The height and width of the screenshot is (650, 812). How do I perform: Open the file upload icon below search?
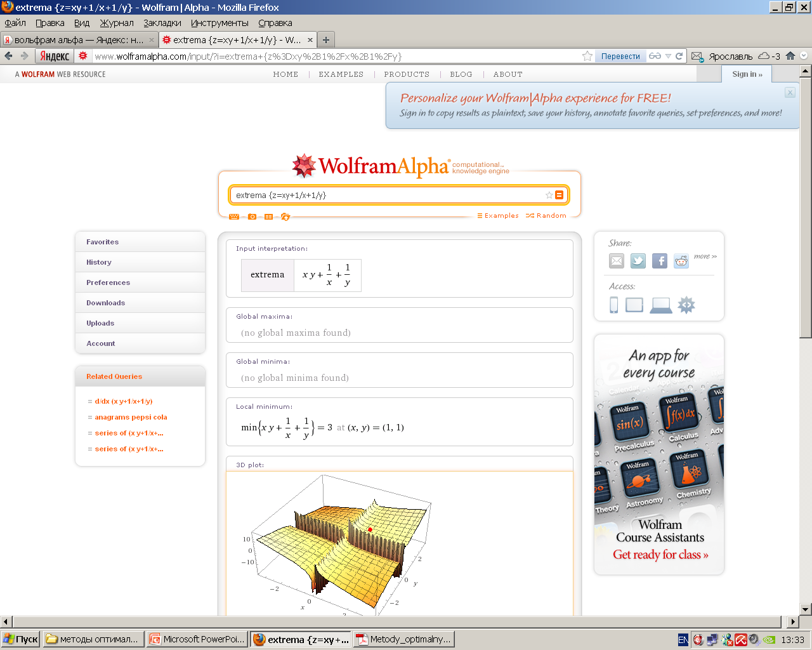pyautogui.click(x=285, y=216)
